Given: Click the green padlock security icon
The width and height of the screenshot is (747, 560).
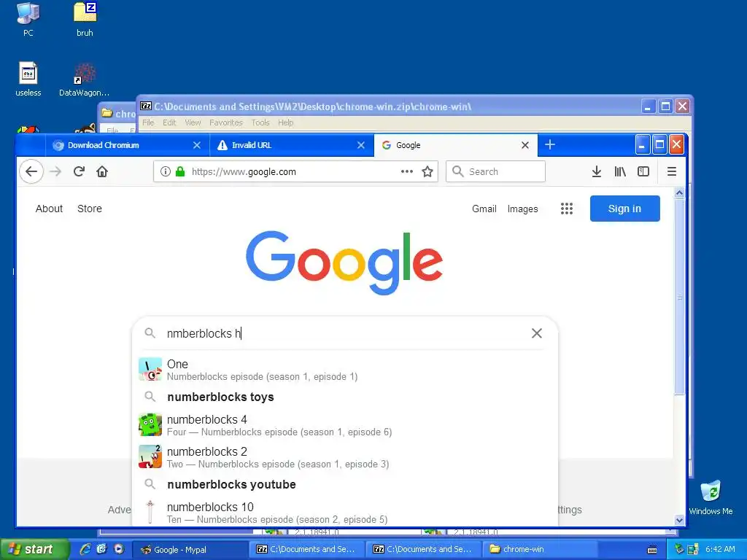Looking at the screenshot, I should 180,171.
